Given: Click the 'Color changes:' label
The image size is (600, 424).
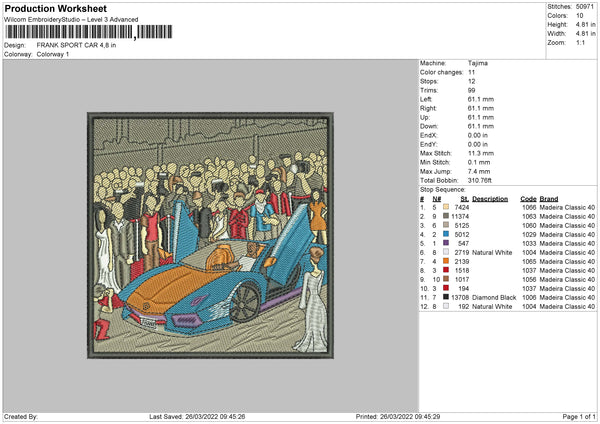Looking at the screenshot, I should click(x=441, y=72).
